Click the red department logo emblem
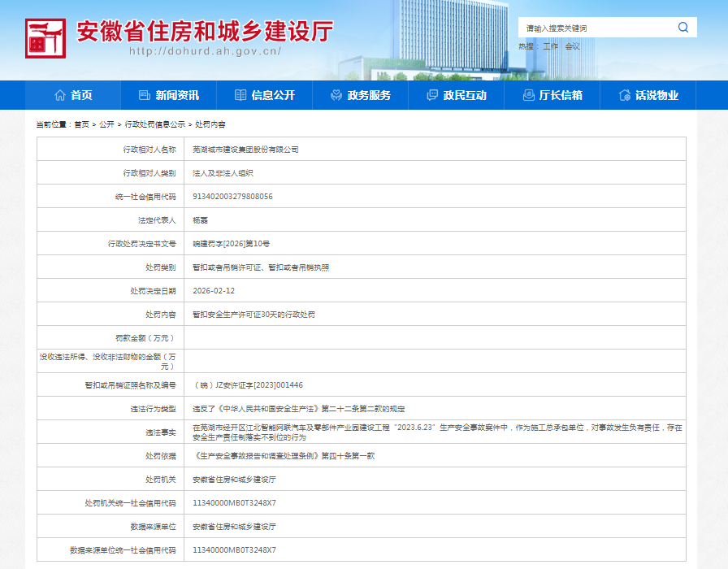 click(45, 38)
